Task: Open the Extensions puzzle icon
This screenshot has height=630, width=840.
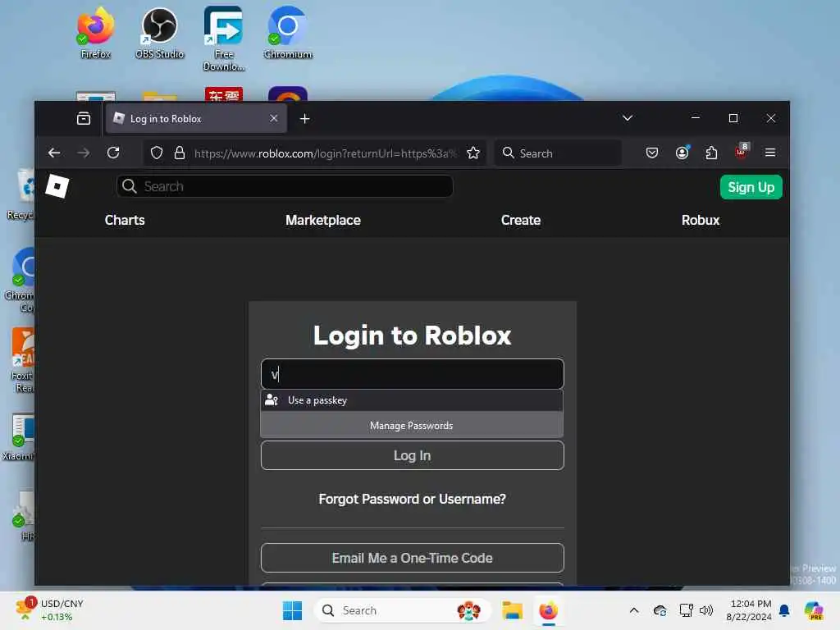Action: coord(711,153)
